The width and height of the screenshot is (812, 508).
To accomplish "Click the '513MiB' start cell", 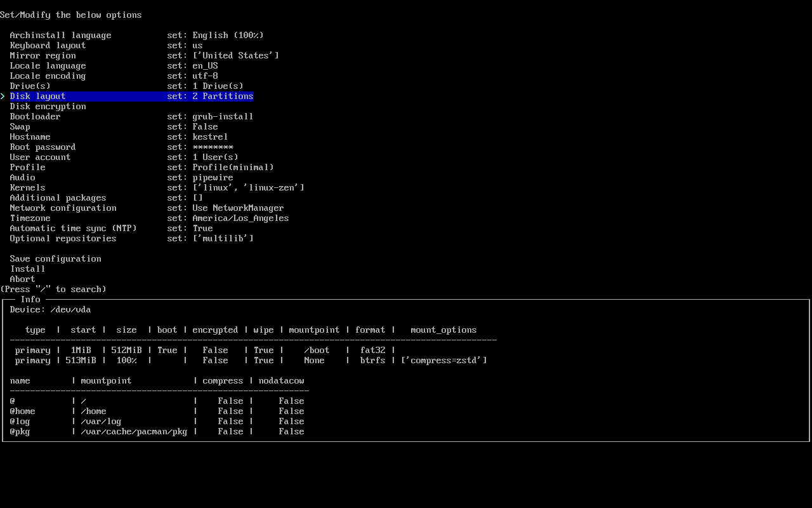I will point(81,361).
